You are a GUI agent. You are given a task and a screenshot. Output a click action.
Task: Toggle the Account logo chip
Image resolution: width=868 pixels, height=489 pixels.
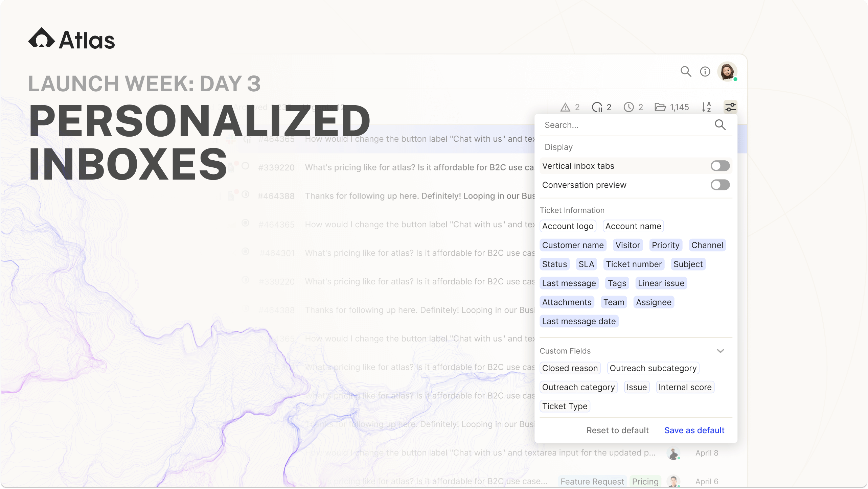[568, 226]
